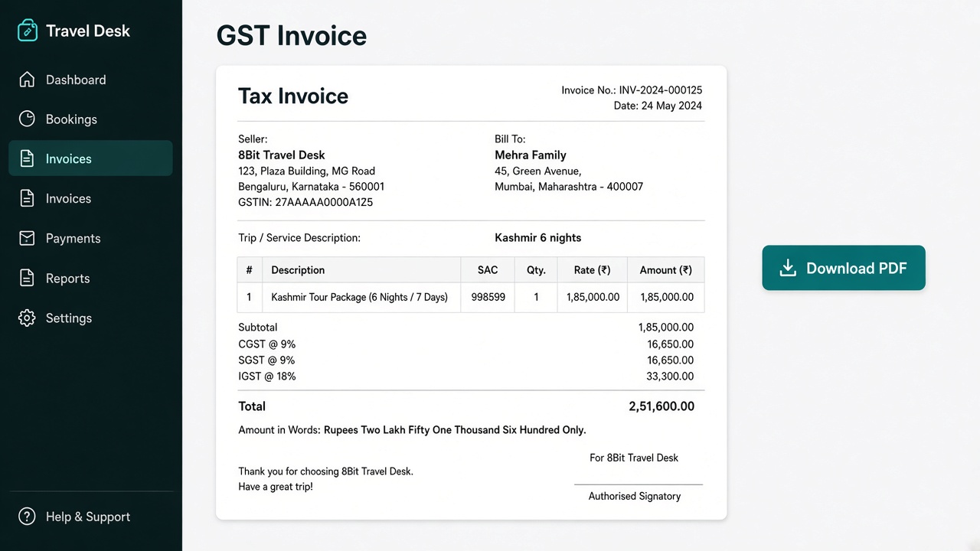Screen dimensions: 980x551
Task: Click the Payments envelope icon
Action: coord(27,238)
